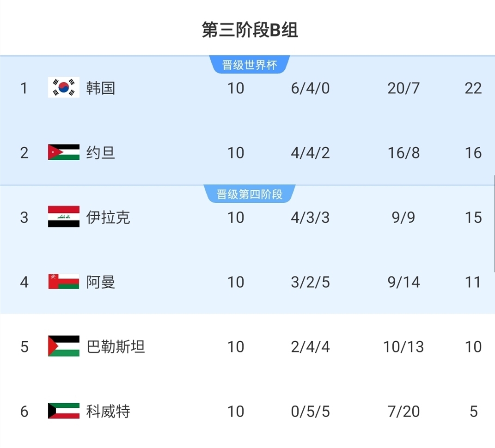Tap the Palestine flag icon
Screen dimensions: 495x448
[64, 346]
